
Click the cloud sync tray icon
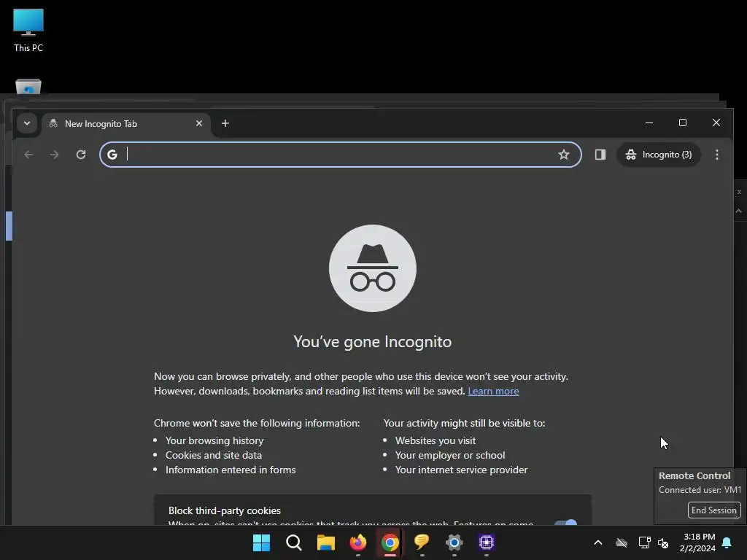pyautogui.click(x=622, y=542)
